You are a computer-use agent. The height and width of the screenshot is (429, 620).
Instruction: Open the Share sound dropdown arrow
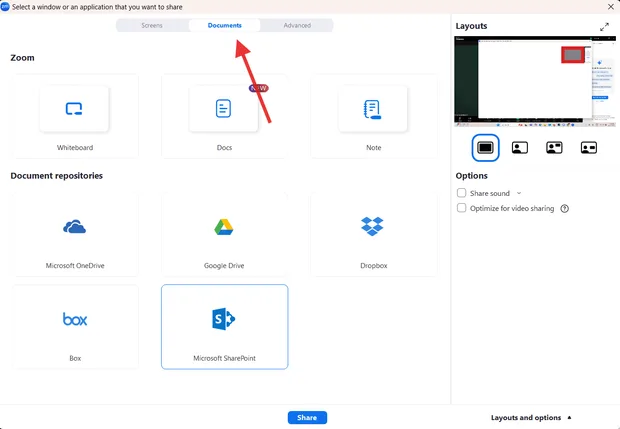click(x=519, y=193)
